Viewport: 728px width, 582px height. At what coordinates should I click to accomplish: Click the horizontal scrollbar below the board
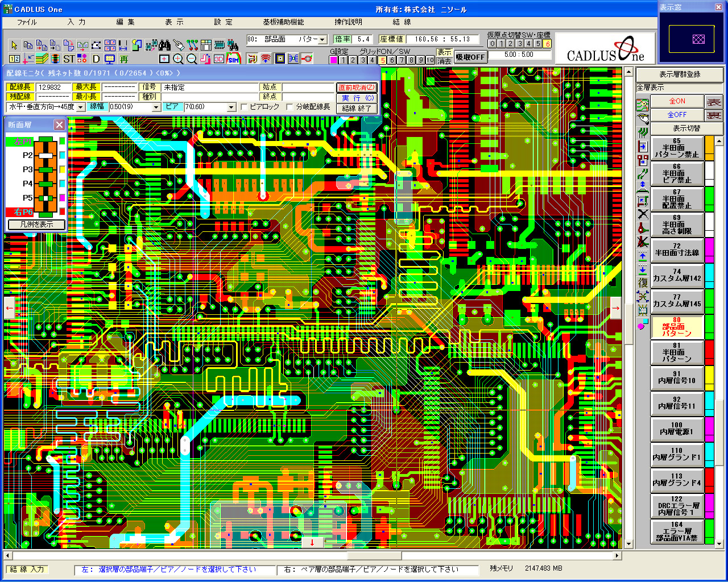pos(312,555)
